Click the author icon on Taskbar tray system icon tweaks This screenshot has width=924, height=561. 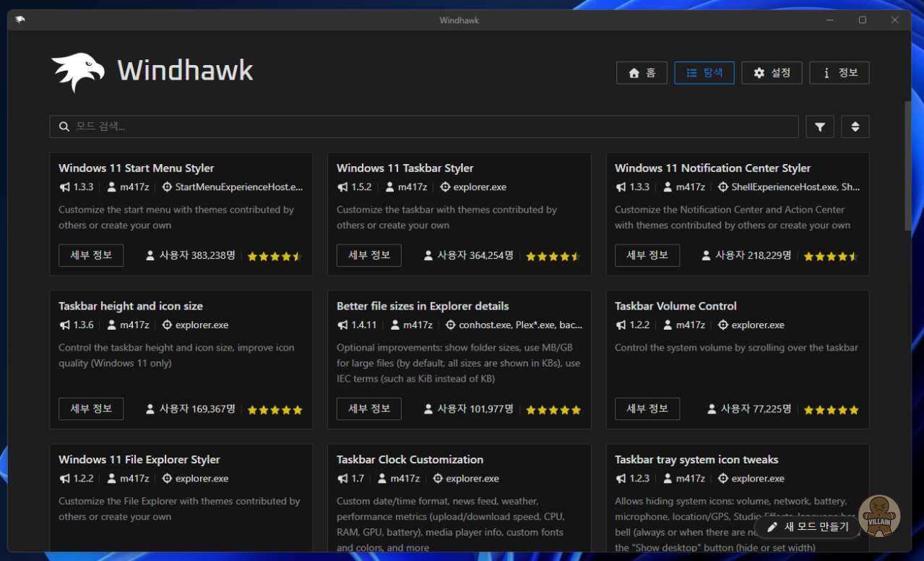click(x=668, y=479)
